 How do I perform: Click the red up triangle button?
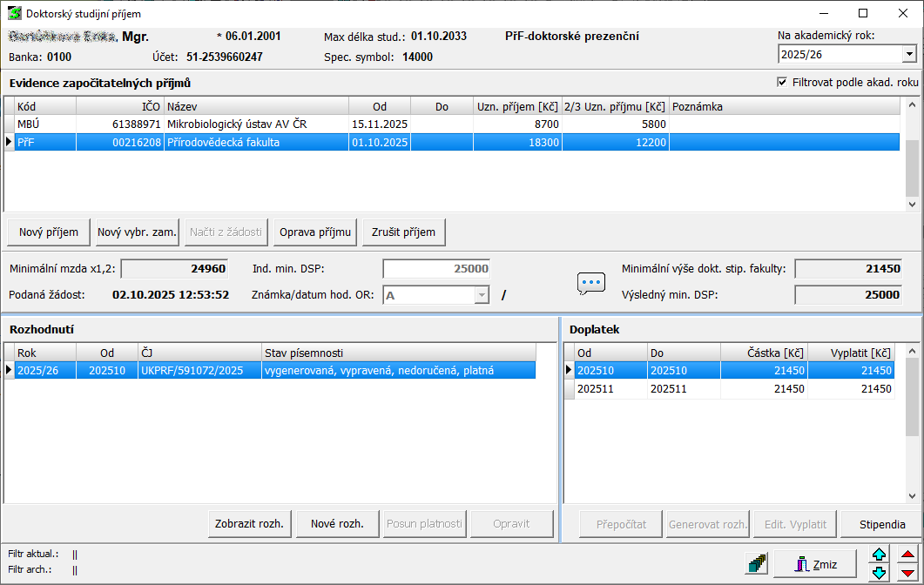coord(907,555)
